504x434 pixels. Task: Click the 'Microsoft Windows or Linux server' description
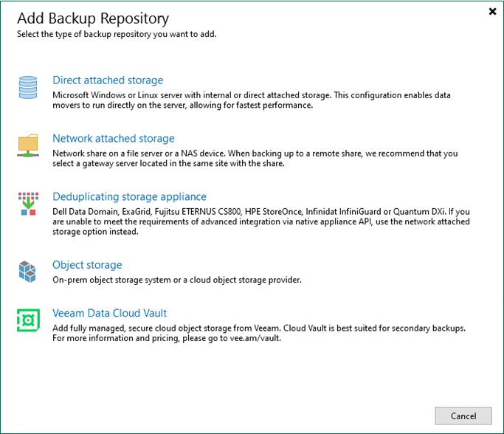pos(252,100)
